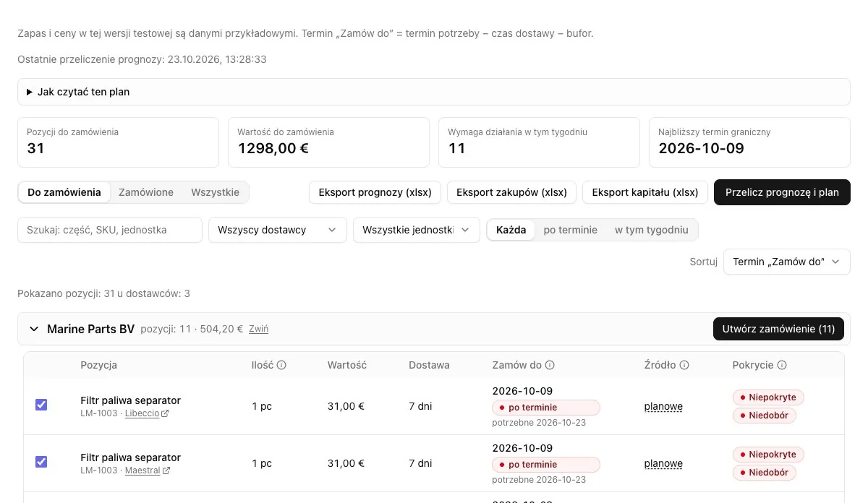Click Przelicz prognozę i plan button

782,192
